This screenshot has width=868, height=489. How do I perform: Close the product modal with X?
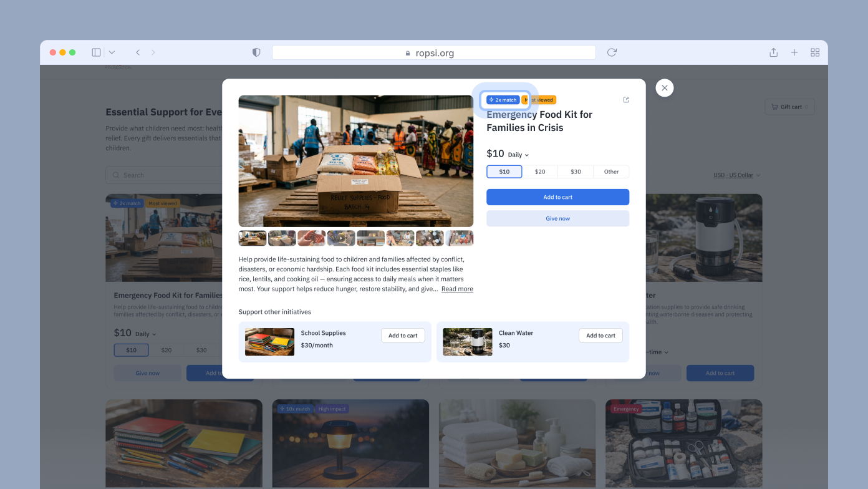click(x=665, y=88)
